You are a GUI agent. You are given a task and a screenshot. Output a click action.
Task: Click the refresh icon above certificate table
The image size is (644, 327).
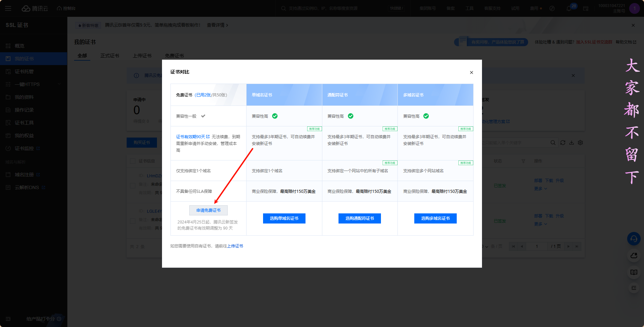pyautogui.click(x=562, y=143)
